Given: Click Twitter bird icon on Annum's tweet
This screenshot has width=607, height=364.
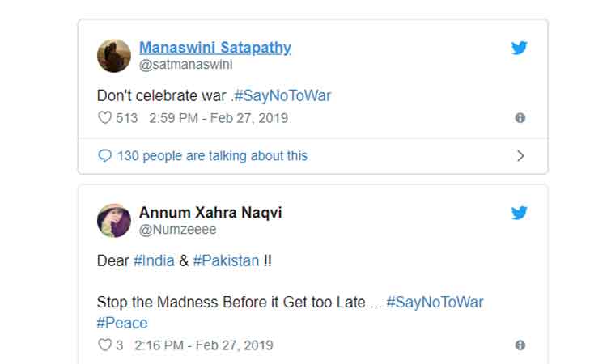Looking at the screenshot, I should click(519, 213).
